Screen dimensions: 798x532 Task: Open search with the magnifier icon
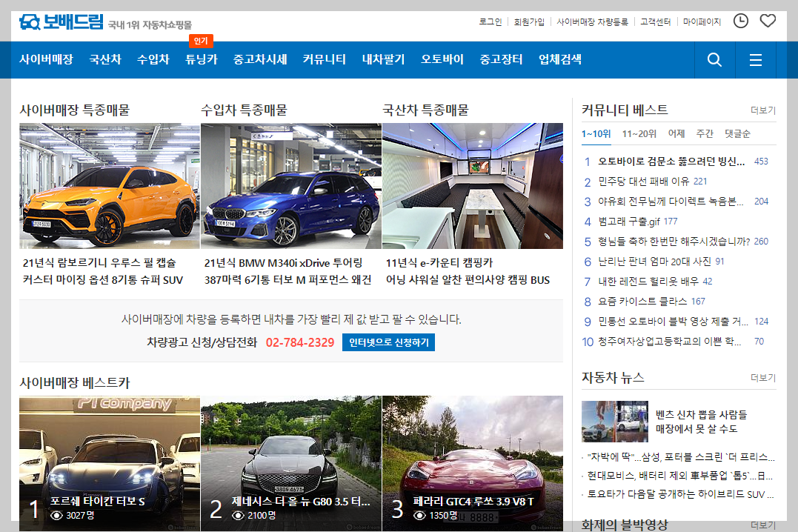[x=714, y=59]
